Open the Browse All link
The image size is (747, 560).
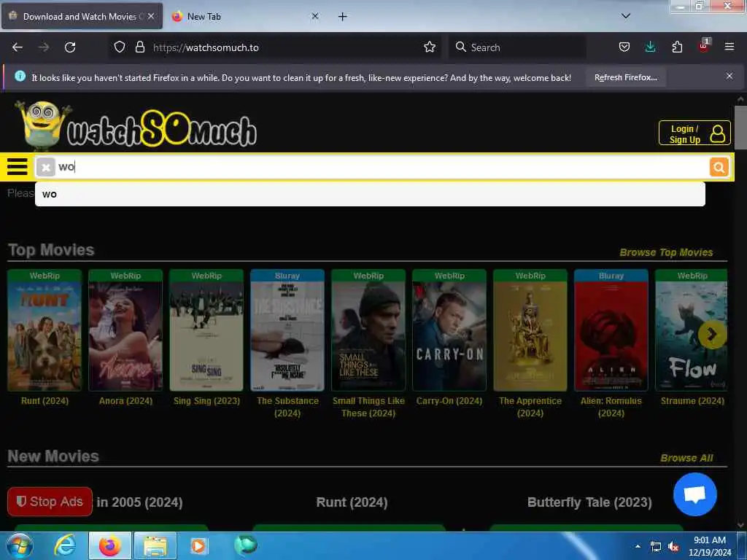pos(686,458)
